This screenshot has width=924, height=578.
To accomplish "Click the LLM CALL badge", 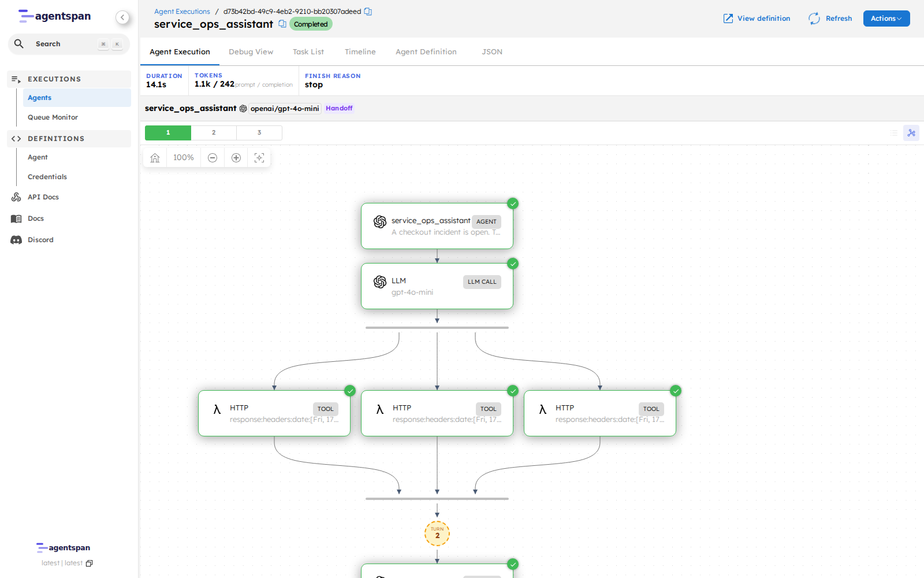I will pyautogui.click(x=482, y=282).
